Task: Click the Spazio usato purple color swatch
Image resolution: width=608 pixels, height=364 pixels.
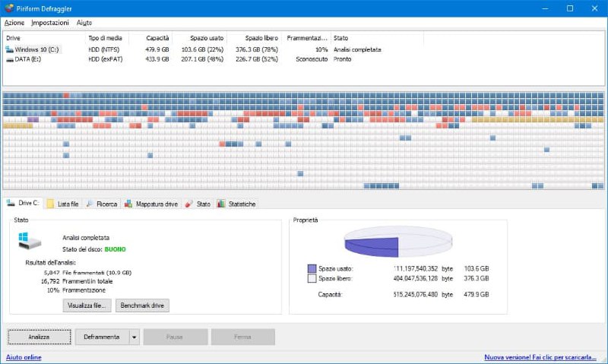Action: click(312, 269)
